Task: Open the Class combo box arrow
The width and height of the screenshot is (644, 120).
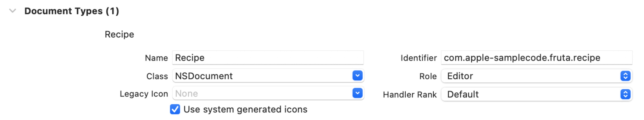Action: pos(358,76)
